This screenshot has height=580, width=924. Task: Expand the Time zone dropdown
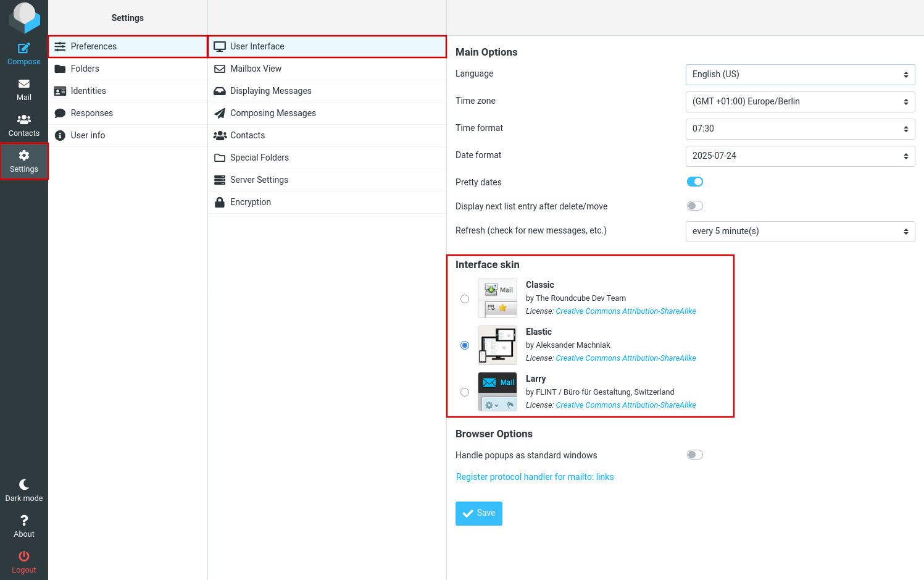pyautogui.click(x=800, y=101)
